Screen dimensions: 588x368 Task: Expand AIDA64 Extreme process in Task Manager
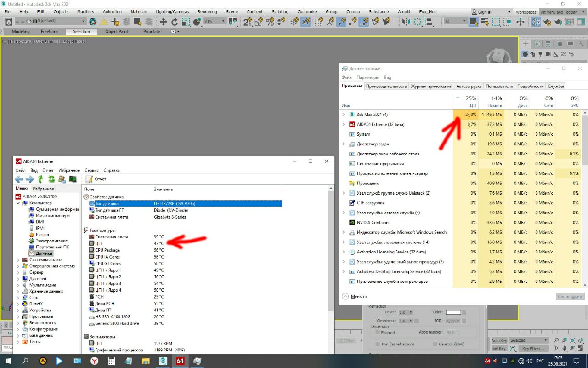pos(343,124)
